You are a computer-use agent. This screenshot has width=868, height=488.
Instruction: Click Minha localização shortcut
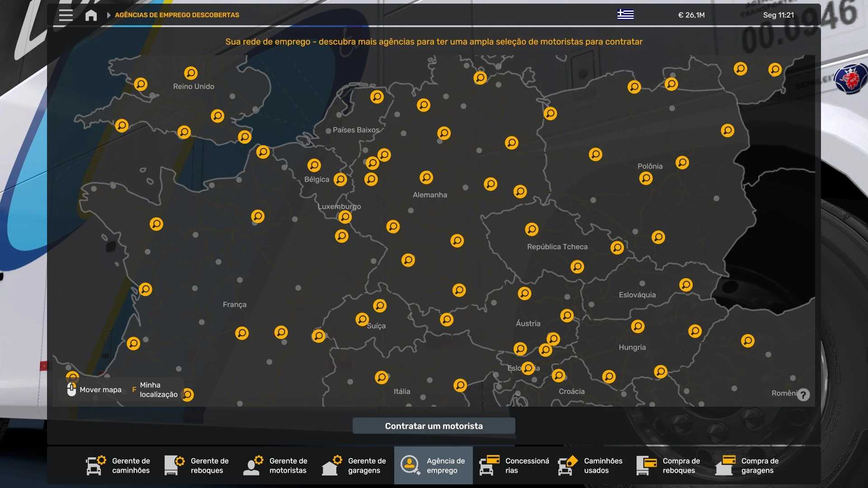155,389
